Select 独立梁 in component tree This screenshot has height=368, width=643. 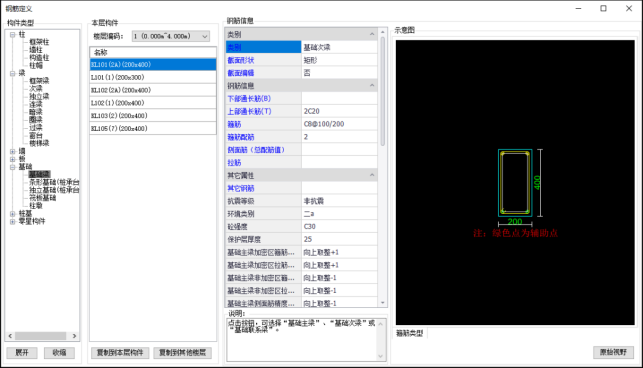point(39,96)
